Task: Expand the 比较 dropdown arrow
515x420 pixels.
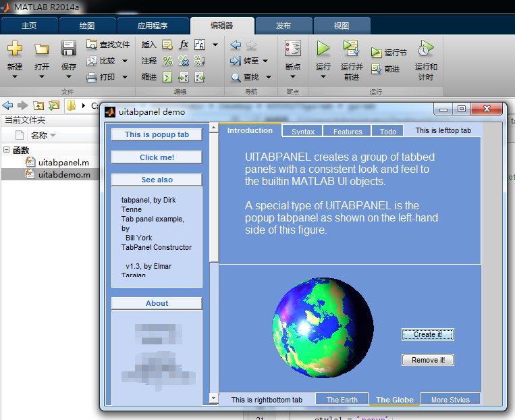Action: (x=125, y=61)
